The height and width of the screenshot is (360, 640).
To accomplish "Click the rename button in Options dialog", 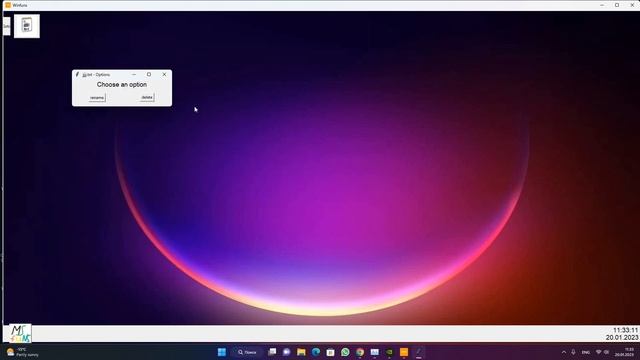I will pyautogui.click(x=97, y=98).
